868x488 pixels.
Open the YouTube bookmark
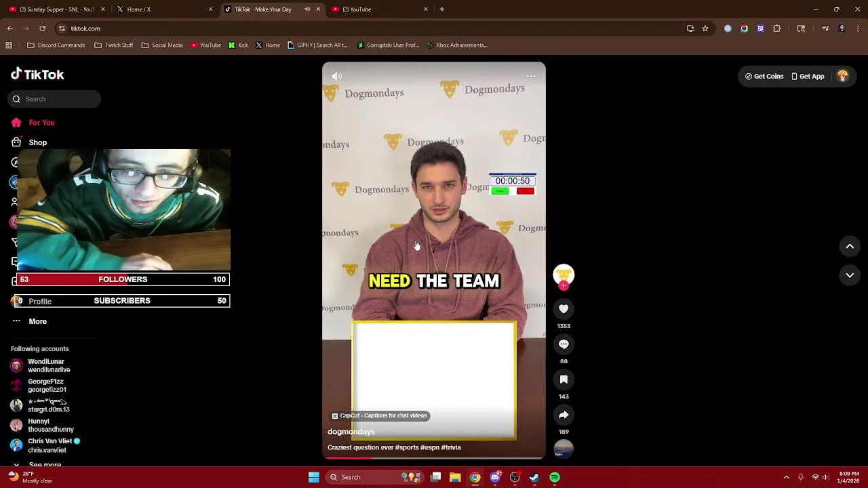206,45
